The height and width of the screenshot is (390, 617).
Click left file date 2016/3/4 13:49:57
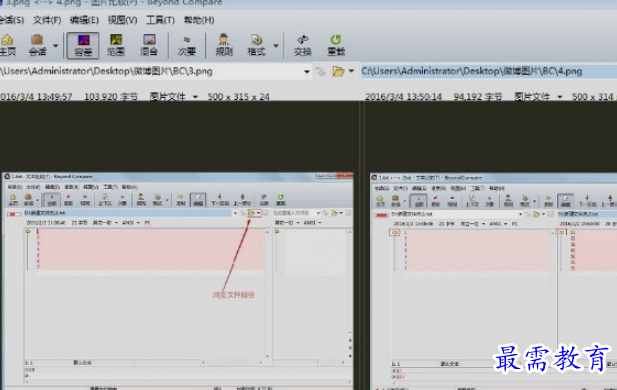[x=36, y=96]
